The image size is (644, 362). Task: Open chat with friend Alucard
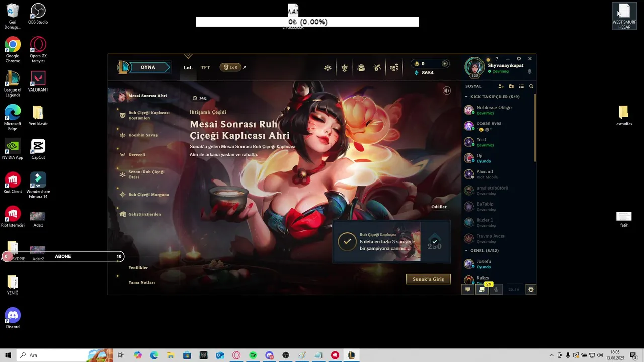[x=498, y=174]
